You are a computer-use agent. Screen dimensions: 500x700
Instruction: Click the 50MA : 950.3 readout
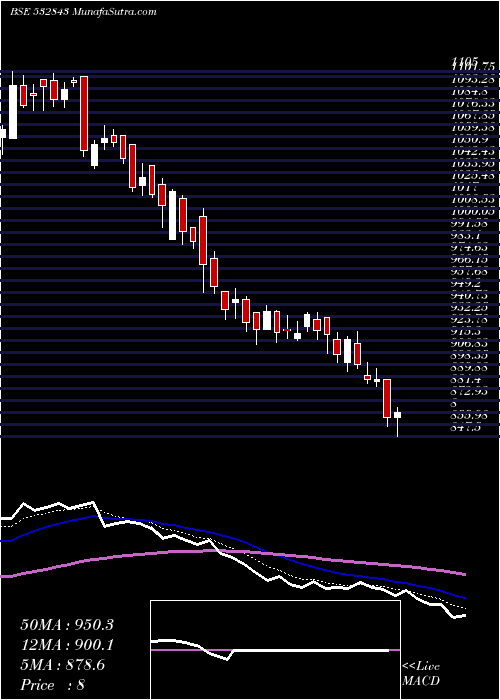[67, 625]
